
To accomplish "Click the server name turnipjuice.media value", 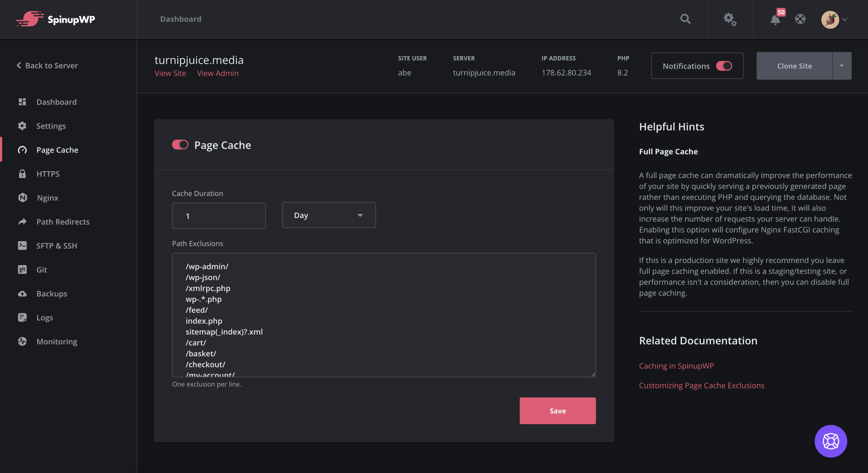I will [484, 72].
